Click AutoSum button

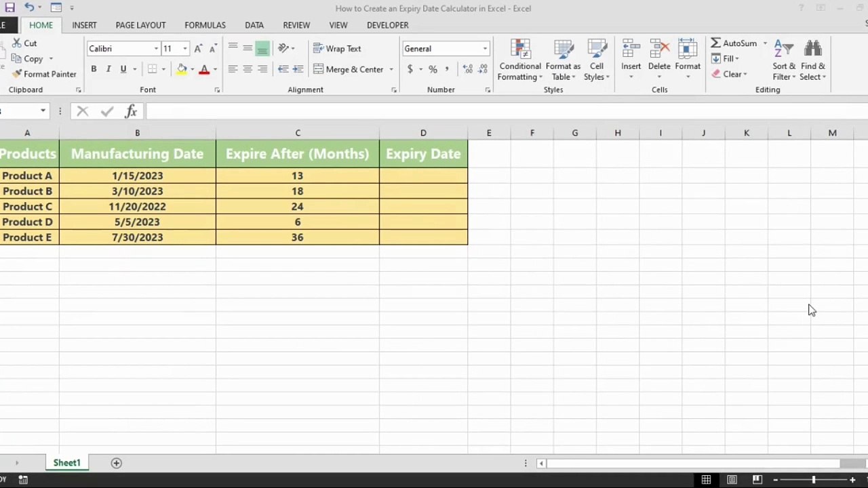point(734,43)
